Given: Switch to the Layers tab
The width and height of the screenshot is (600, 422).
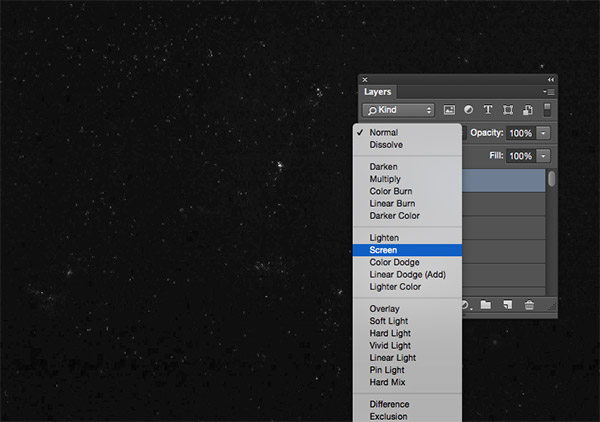Looking at the screenshot, I should 378,91.
